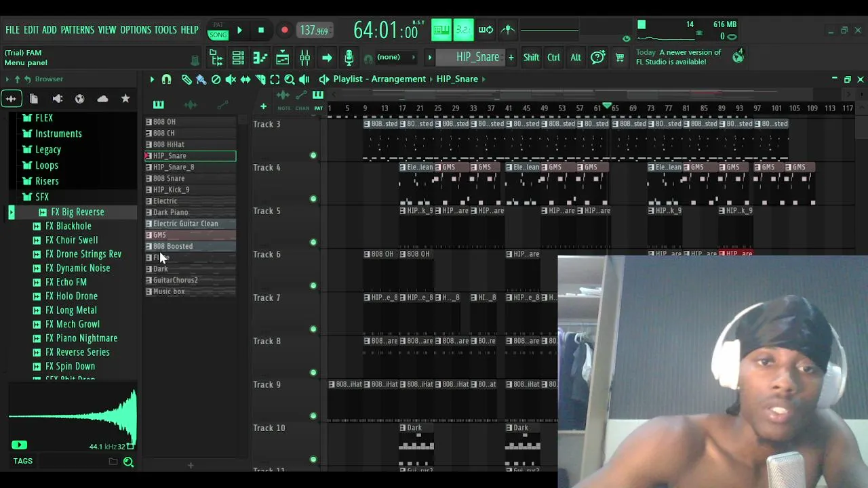Click the green arrow toolbar icon
Viewport: 868px width, 488px height.
click(x=327, y=58)
